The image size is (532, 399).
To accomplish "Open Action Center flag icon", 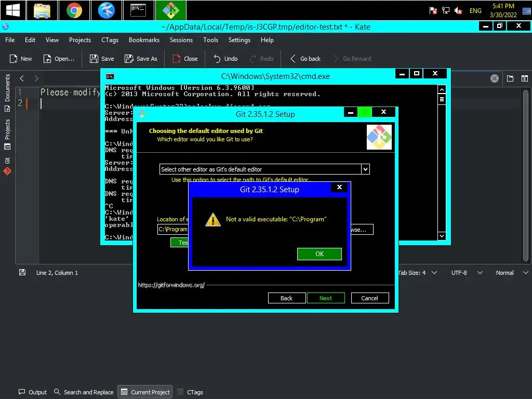I will 433,10.
